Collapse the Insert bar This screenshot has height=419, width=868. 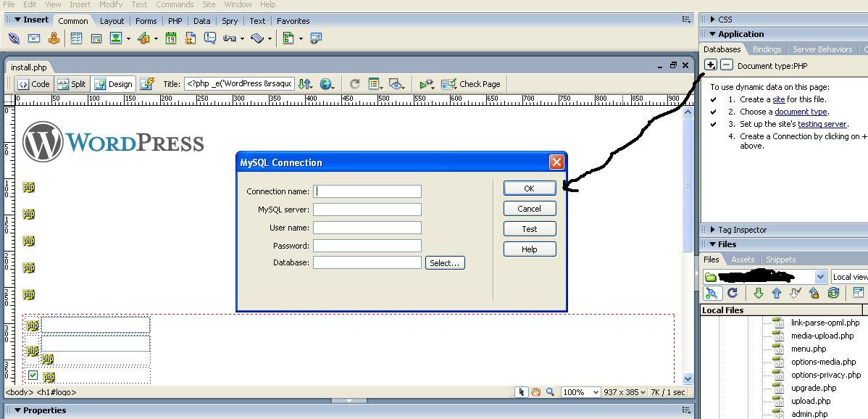pyautogui.click(x=17, y=20)
